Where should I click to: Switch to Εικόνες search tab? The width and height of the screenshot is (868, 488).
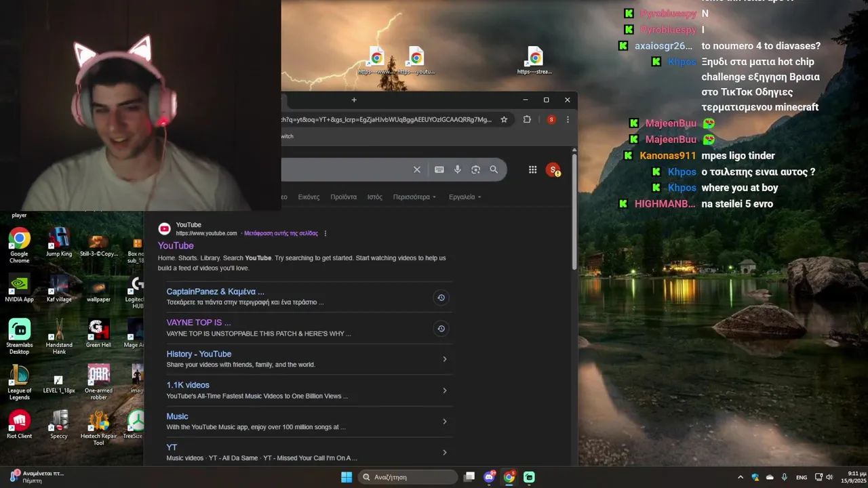(309, 197)
